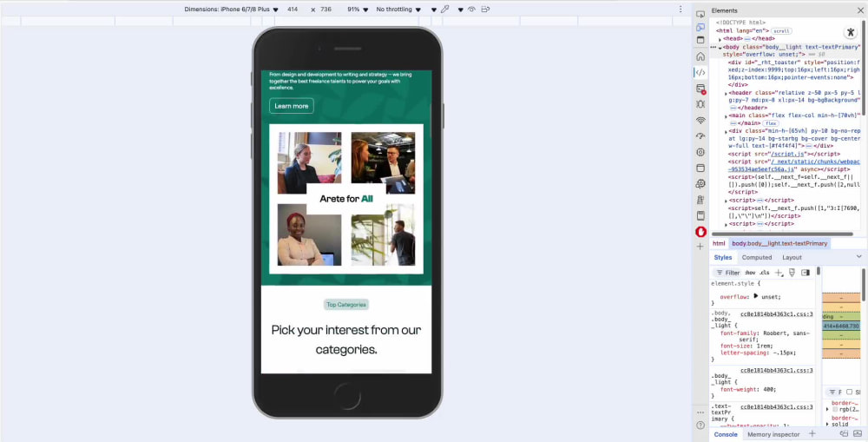Open the Console tool icon with red error dot
The height and width of the screenshot is (442, 868).
tap(700, 89)
